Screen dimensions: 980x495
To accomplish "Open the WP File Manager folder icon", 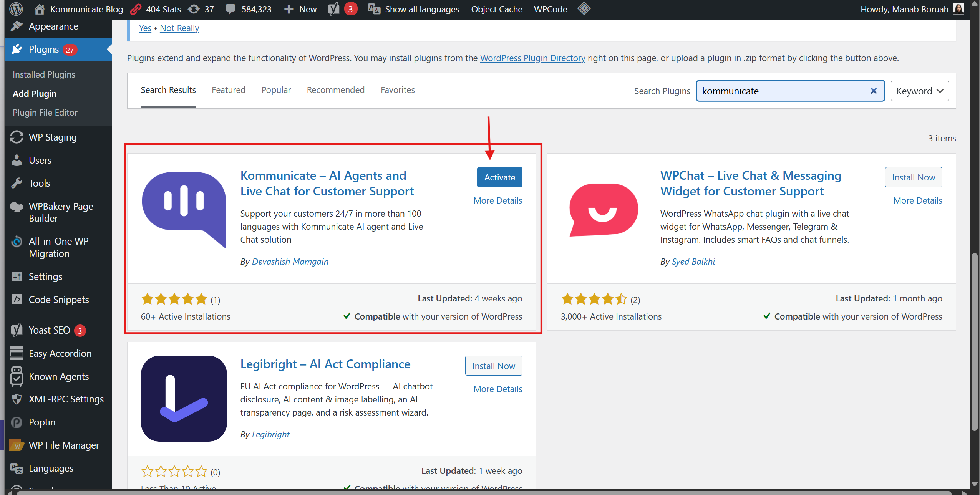I will 17,445.
